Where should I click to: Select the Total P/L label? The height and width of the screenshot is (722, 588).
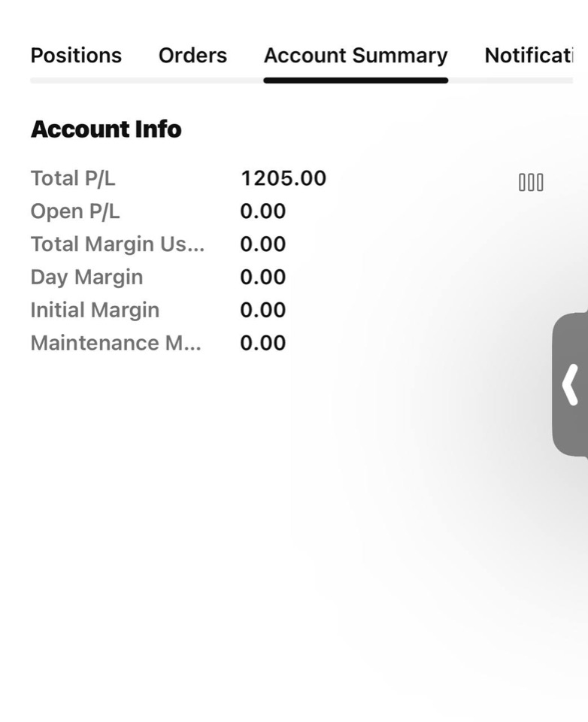click(73, 179)
